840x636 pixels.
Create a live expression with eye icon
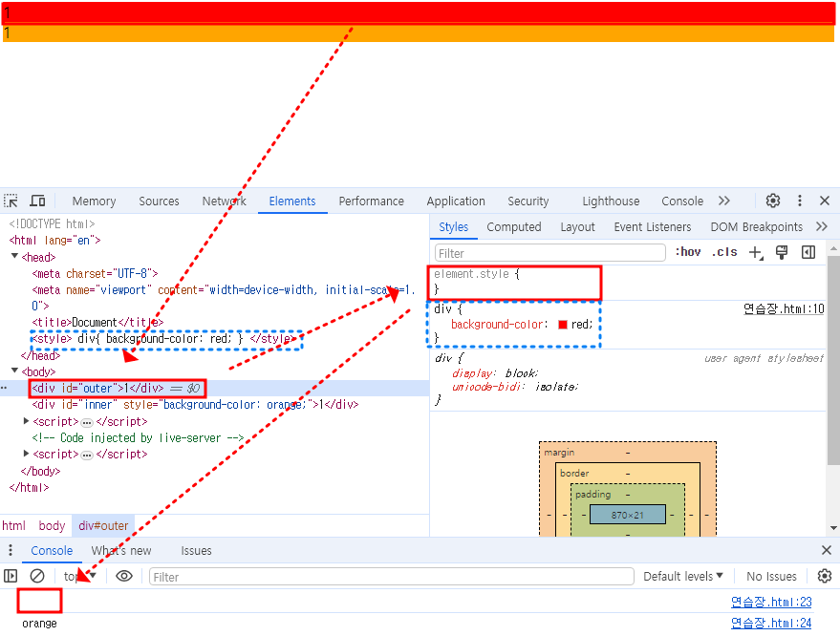123,576
